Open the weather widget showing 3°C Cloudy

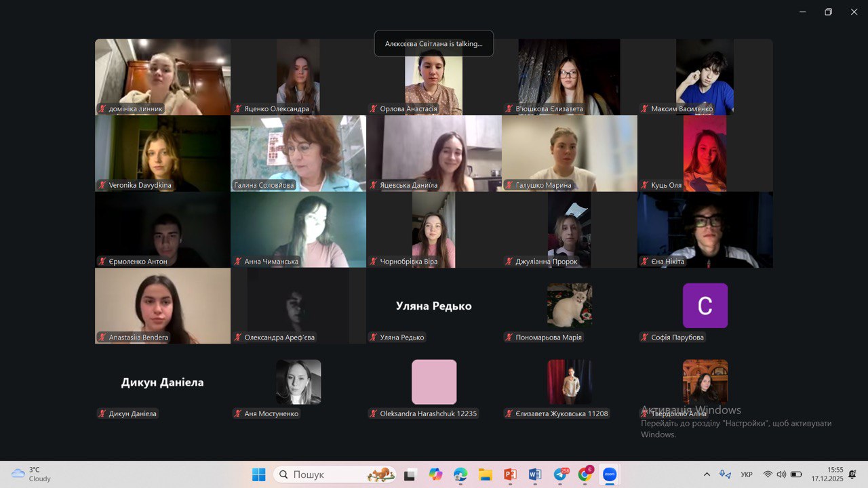31,474
